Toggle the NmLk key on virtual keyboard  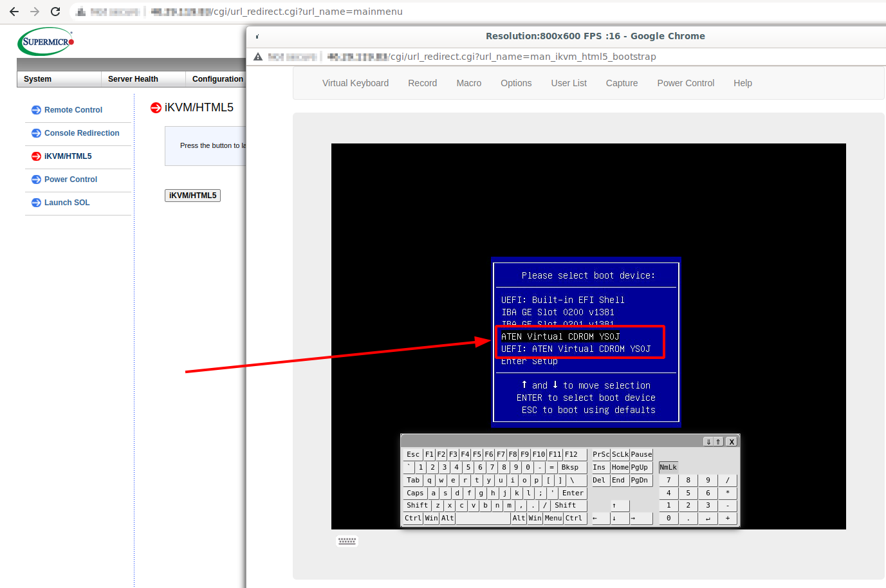pyautogui.click(x=668, y=468)
